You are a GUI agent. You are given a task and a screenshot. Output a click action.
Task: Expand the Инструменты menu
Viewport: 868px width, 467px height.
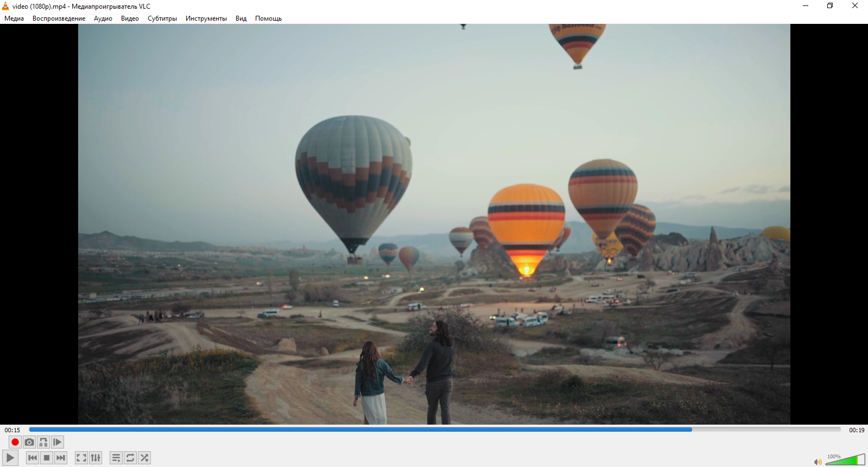pyautogui.click(x=206, y=18)
